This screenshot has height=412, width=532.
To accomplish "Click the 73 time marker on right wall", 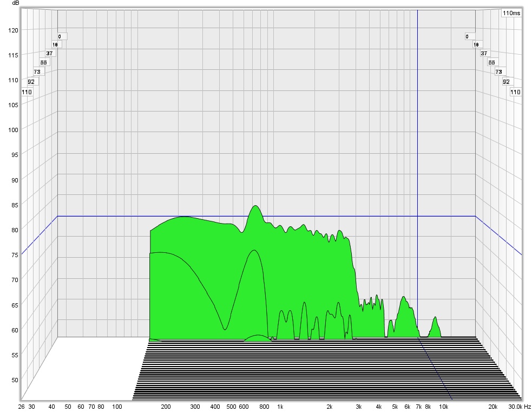I will 498,71.
